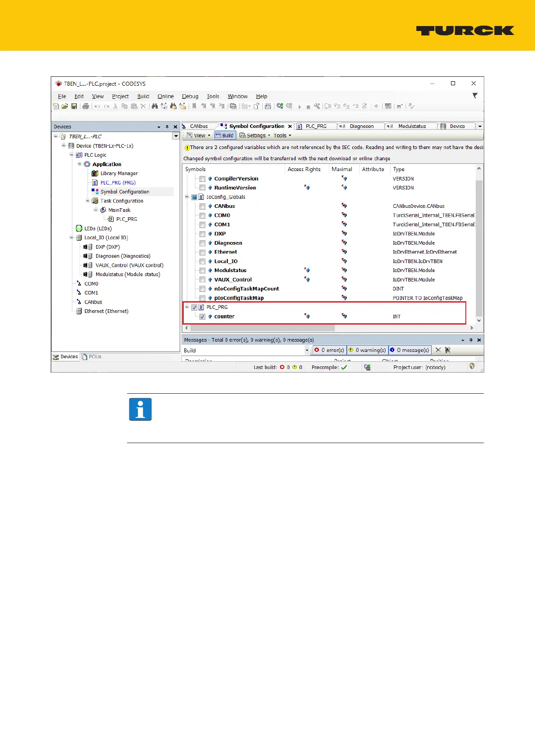535x756 pixels.
Task: Click the symbols horizontal scrollbar thumb
Action: point(262,328)
